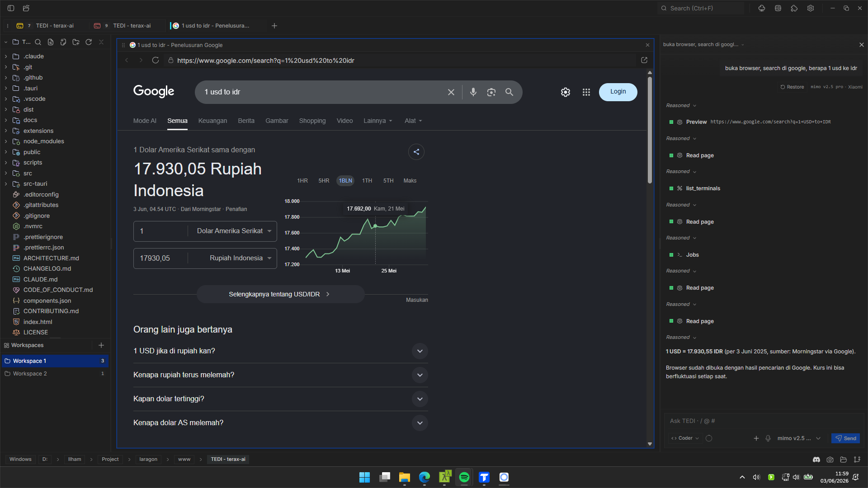The height and width of the screenshot is (488, 868).
Task: Switch to the Keuangan tab
Action: point(213,121)
